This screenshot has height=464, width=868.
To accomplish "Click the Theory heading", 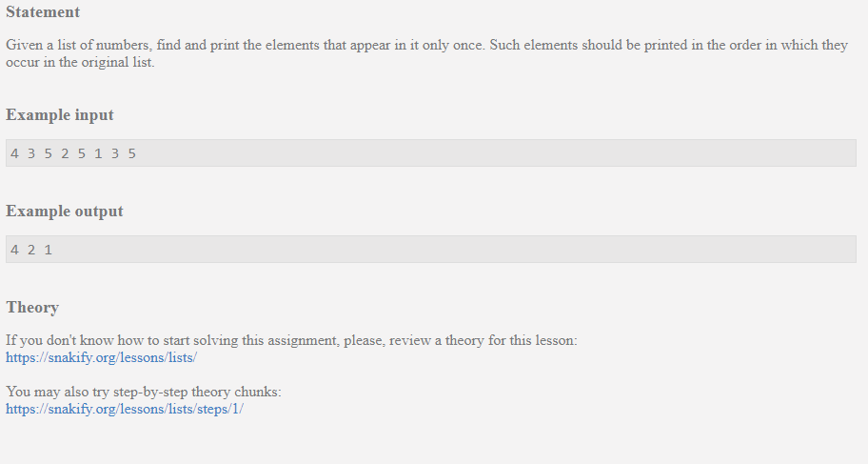I will (x=32, y=308).
